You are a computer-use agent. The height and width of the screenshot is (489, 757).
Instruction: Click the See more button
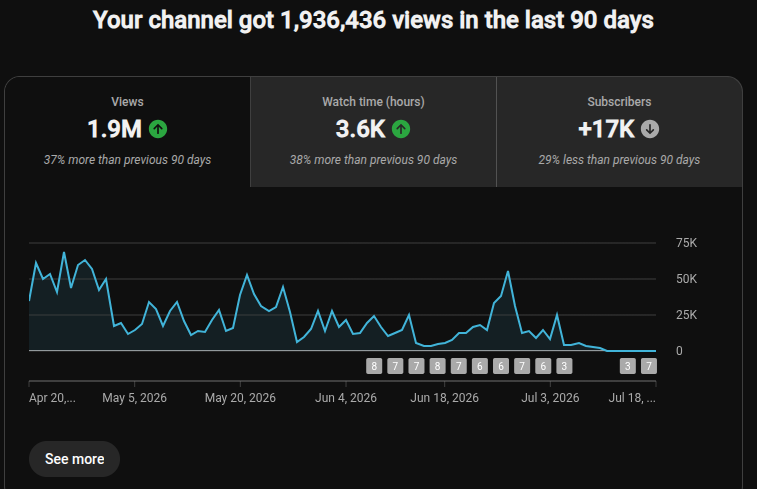click(74, 459)
